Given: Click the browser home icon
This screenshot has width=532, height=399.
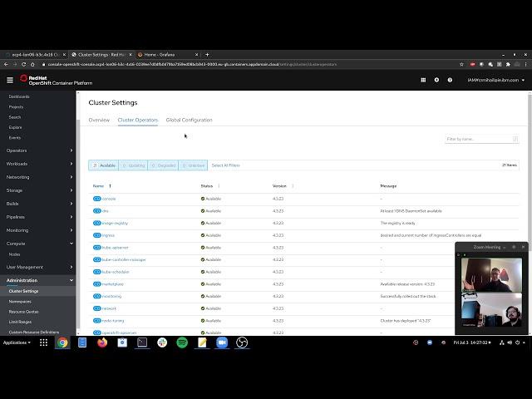Looking at the screenshot, I should [32, 64].
